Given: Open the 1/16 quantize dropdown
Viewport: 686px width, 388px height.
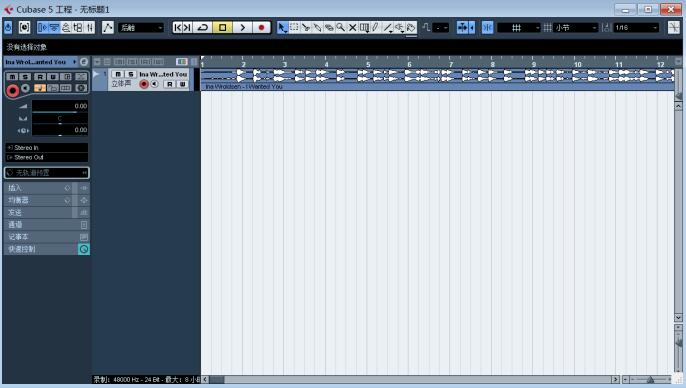Looking at the screenshot, I should (636, 28).
